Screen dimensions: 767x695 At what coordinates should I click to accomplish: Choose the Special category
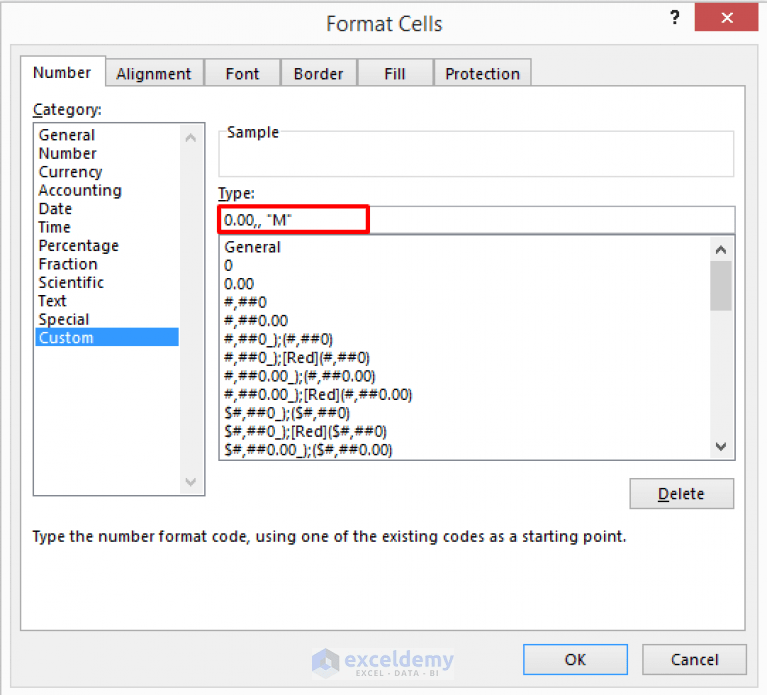pos(107,319)
